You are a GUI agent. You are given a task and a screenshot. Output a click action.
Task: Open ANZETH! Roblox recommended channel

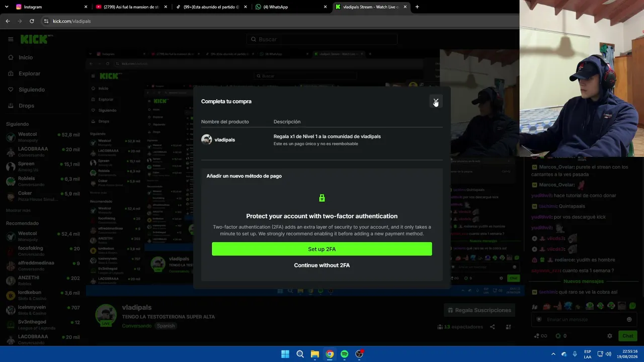tap(42, 281)
